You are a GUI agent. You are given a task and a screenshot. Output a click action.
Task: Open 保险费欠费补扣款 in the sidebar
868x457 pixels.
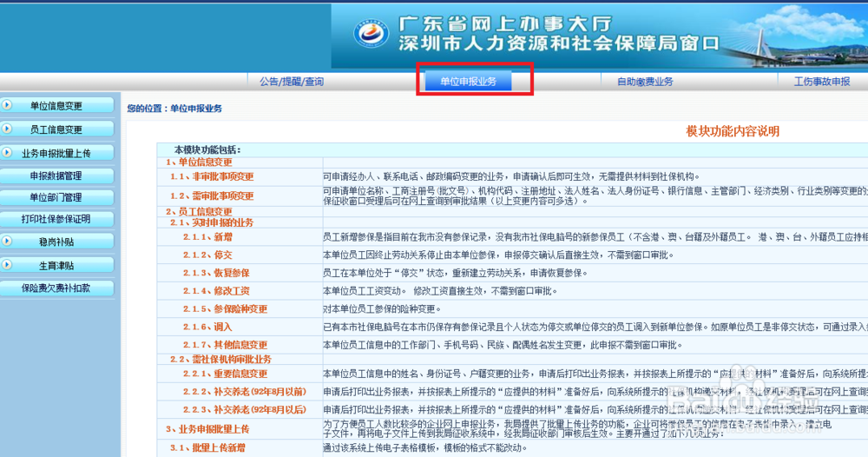point(56,288)
